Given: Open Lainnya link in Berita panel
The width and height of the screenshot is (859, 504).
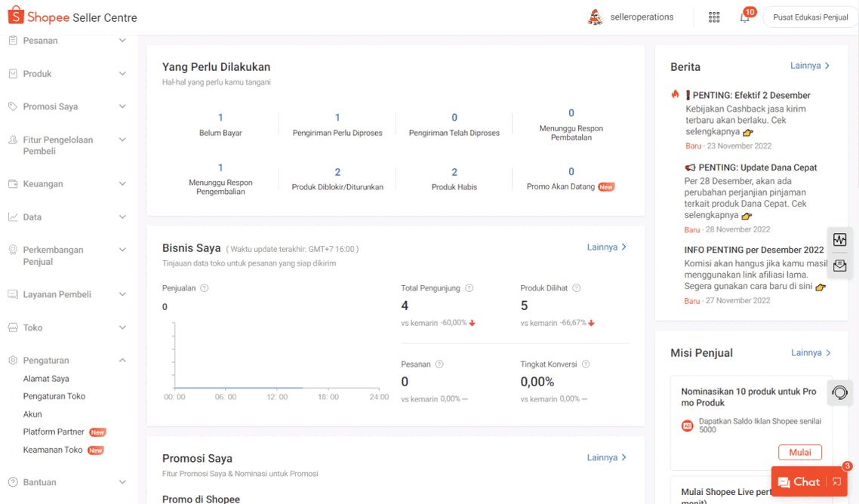Looking at the screenshot, I should click(810, 66).
